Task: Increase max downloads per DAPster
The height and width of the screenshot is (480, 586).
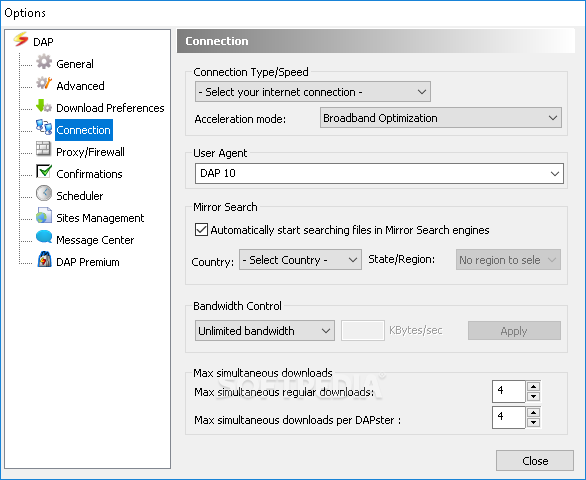Action: 533,413
